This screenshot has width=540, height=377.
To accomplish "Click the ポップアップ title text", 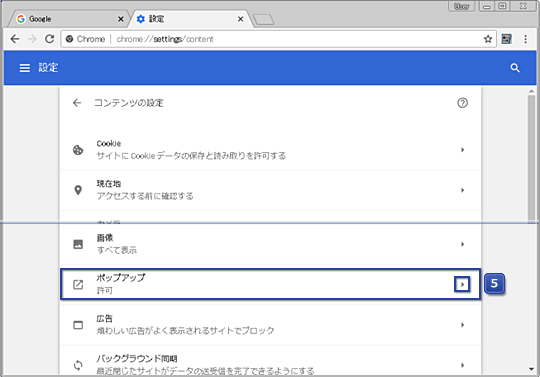I will (x=121, y=277).
